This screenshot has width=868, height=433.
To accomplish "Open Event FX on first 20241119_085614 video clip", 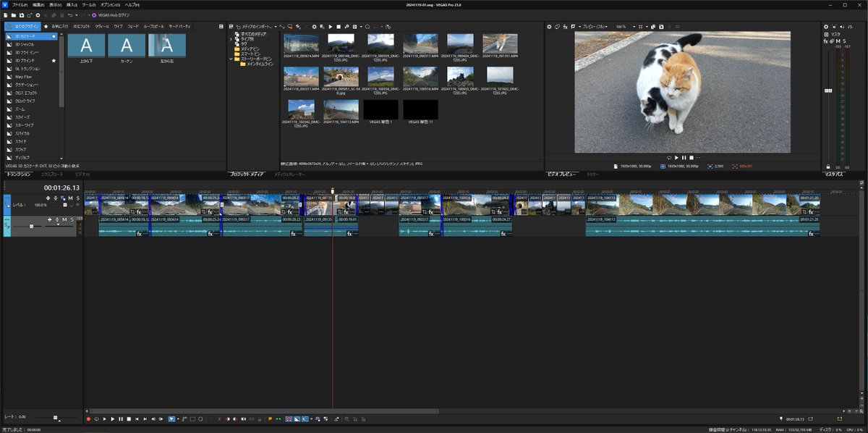I will click(x=138, y=211).
